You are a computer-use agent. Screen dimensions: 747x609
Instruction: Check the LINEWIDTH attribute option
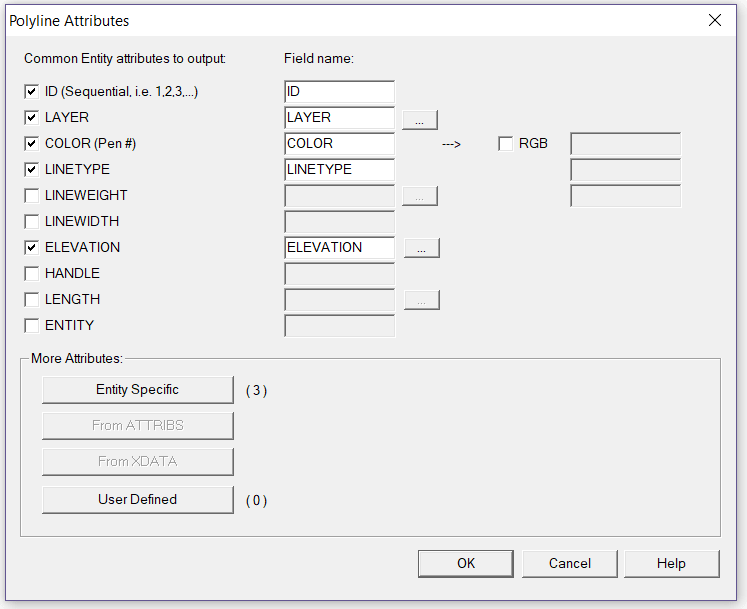pos(31,221)
